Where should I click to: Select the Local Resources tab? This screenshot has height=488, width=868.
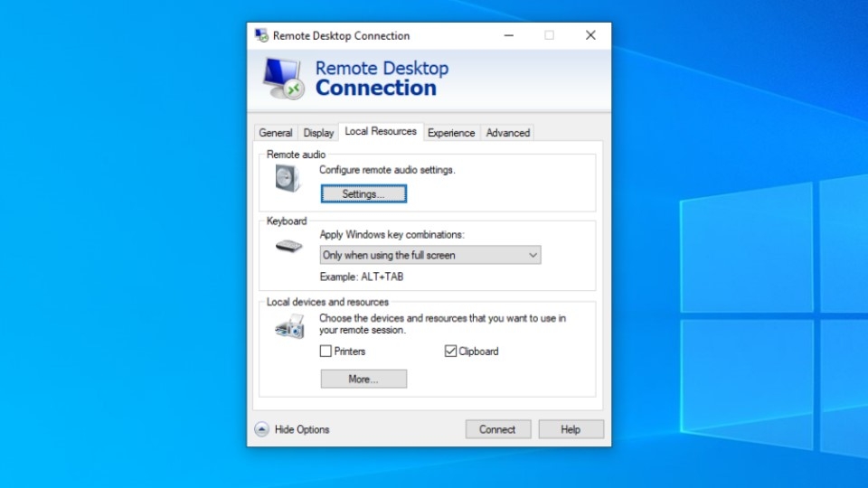tap(381, 132)
